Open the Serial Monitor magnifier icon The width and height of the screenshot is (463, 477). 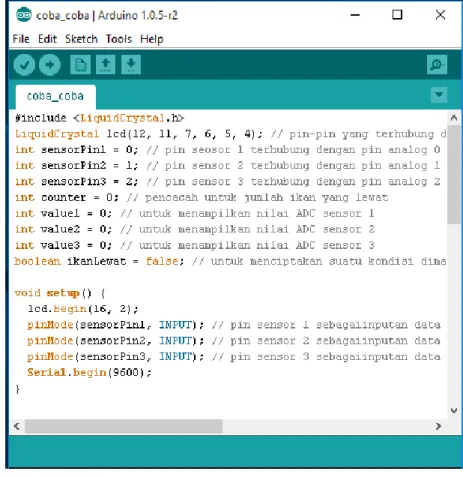coord(437,64)
